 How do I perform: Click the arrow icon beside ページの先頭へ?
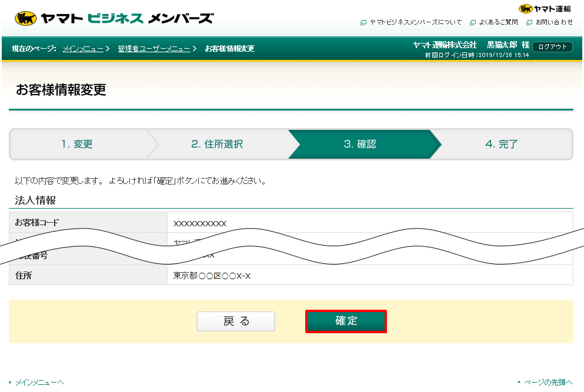coord(518,383)
